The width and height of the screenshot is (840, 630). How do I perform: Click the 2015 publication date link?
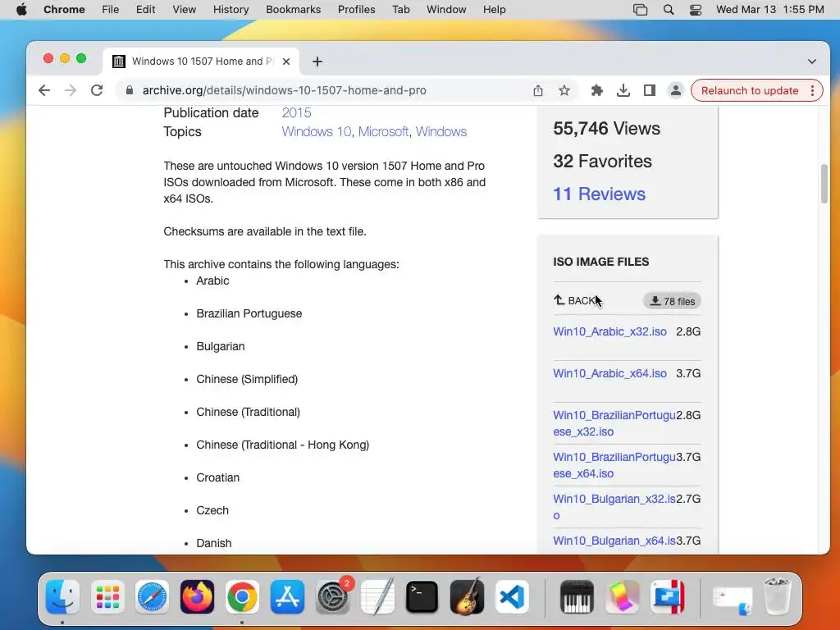click(x=296, y=112)
